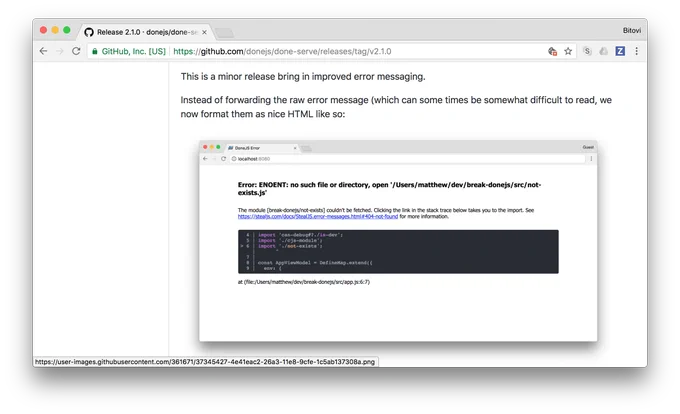Image resolution: width=680 pixels, height=414 pixels.
Task: Close the Release 2.1.0 tab
Action: (204, 32)
